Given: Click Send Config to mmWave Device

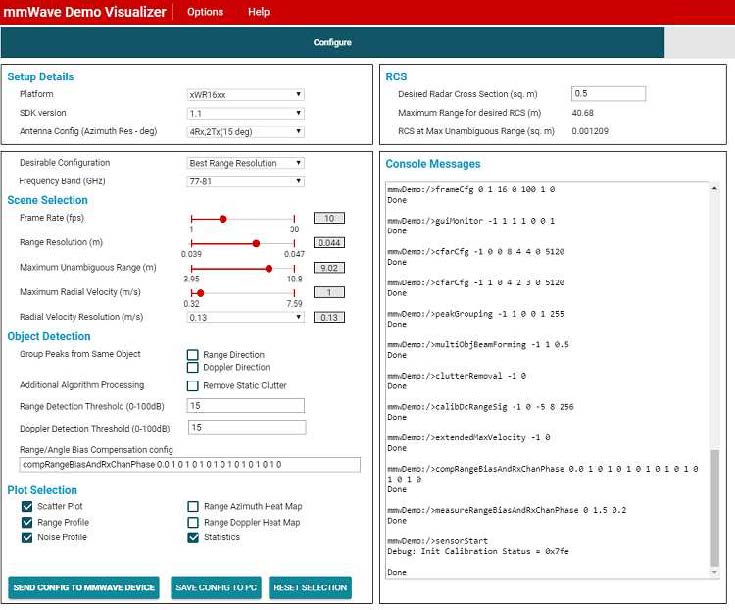Looking at the screenshot, I should [x=84, y=587].
